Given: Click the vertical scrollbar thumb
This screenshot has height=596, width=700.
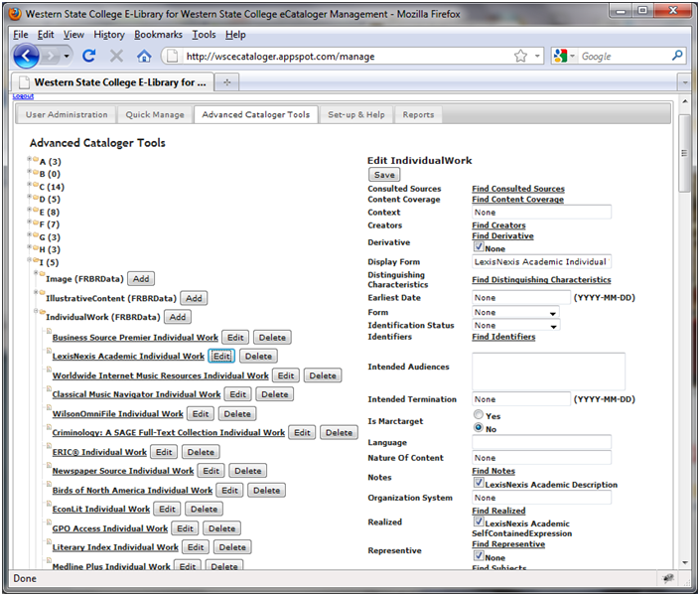Looking at the screenshot, I should [684, 153].
